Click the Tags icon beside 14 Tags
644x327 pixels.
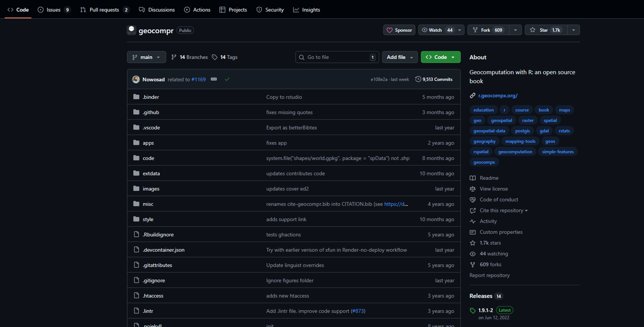(215, 57)
